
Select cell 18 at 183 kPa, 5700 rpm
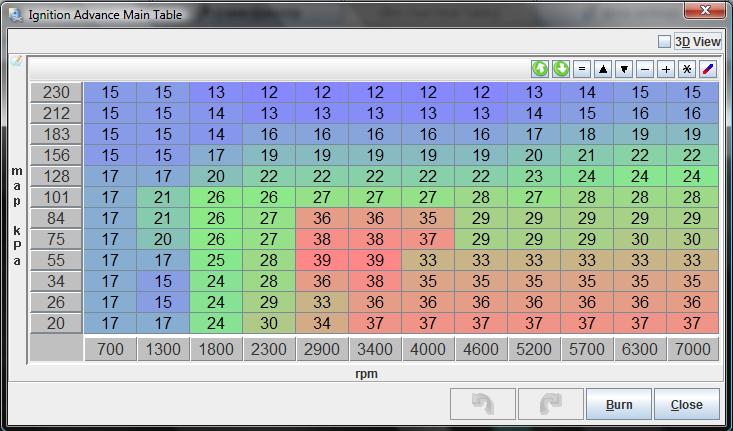[587, 135]
